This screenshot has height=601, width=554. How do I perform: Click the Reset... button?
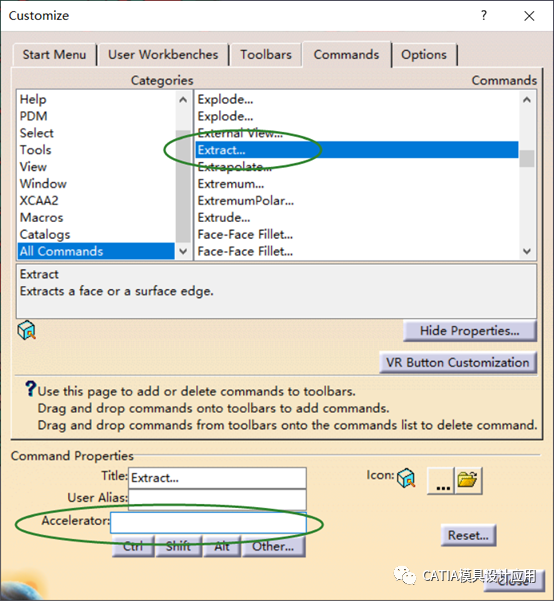pyautogui.click(x=469, y=535)
